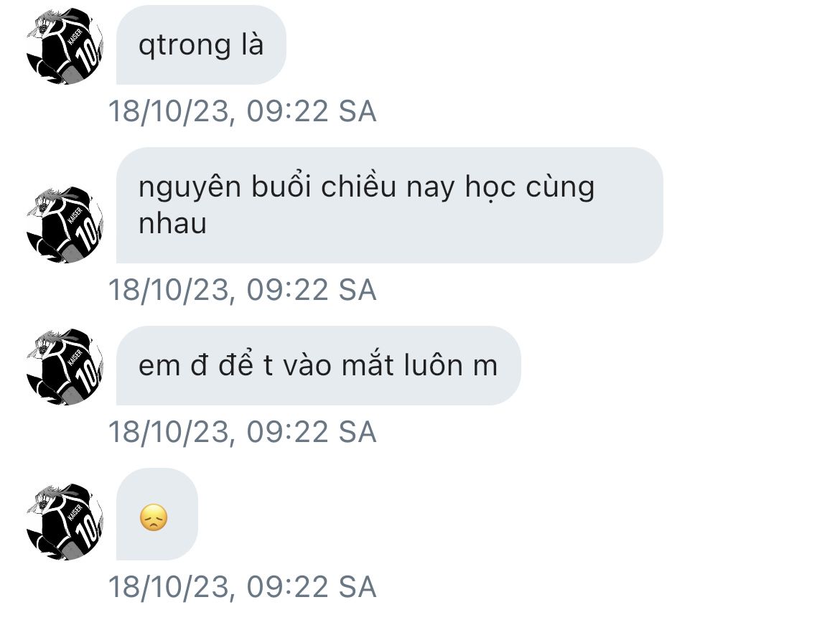Click the sad face emoji
Image resolution: width=840 pixels, height=620 pixels.
pyautogui.click(x=154, y=517)
